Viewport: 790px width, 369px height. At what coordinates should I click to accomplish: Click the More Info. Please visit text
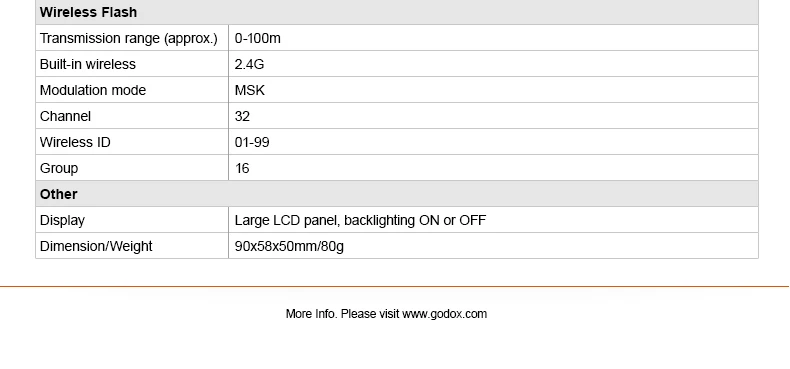343,314
